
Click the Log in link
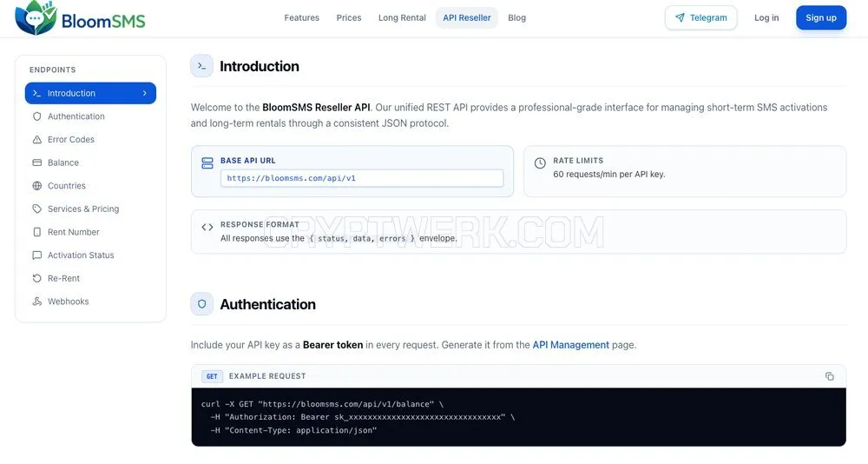(766, 17)
